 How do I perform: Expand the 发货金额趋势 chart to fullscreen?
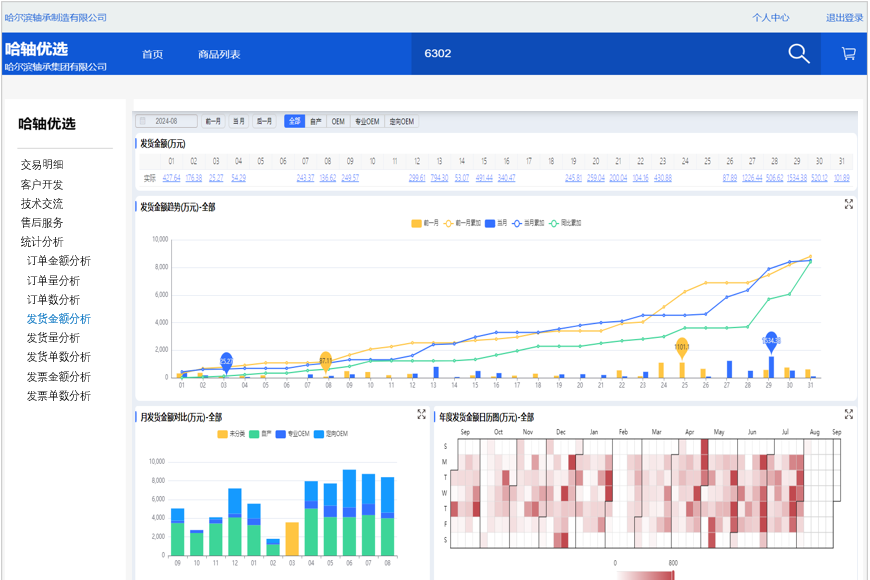[848, 204]
